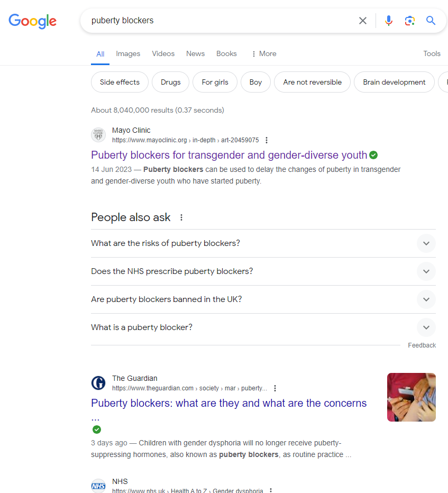Click the magnifying glass search button
The image size is (448, 493).
pyautogui.click(x=431, y=21)
